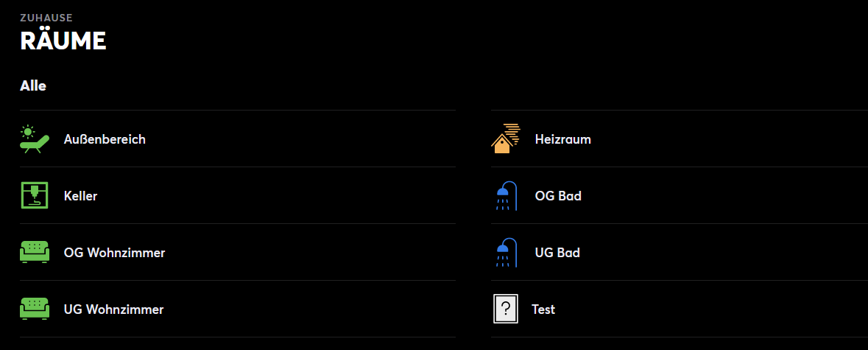The width and height of the screenshot is (868, 350).
Task: Go to the UG Bad room
Action: pyautogui.click(x=557, y=253)
